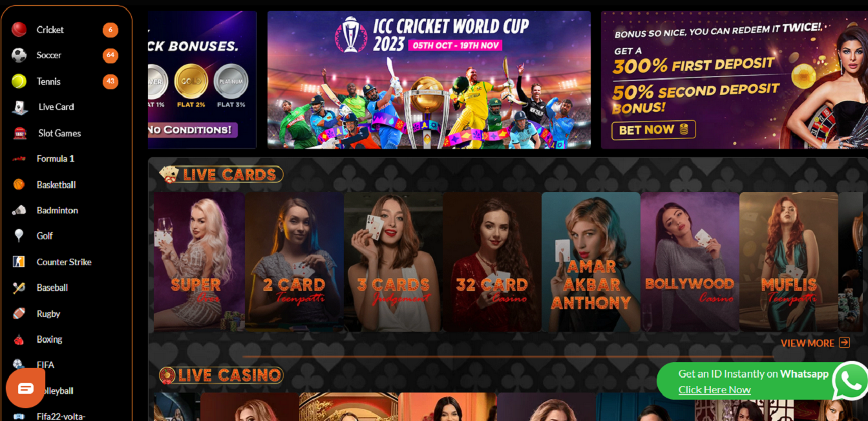Click the BET NOW button
Image resolution: width=868 pixels, height=421 pixels.
pos(654,130)
